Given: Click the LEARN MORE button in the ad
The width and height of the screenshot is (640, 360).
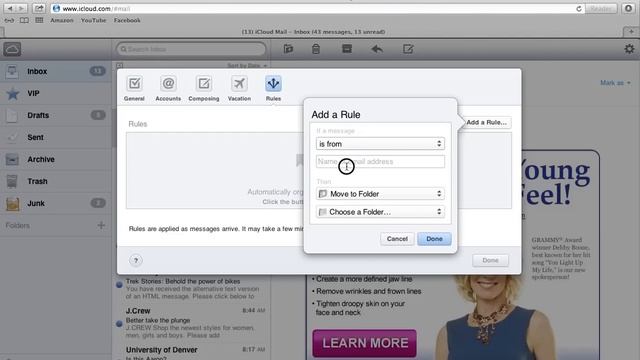Looking at the screenshot, I should pyautogui.click(x=364, y=343).
